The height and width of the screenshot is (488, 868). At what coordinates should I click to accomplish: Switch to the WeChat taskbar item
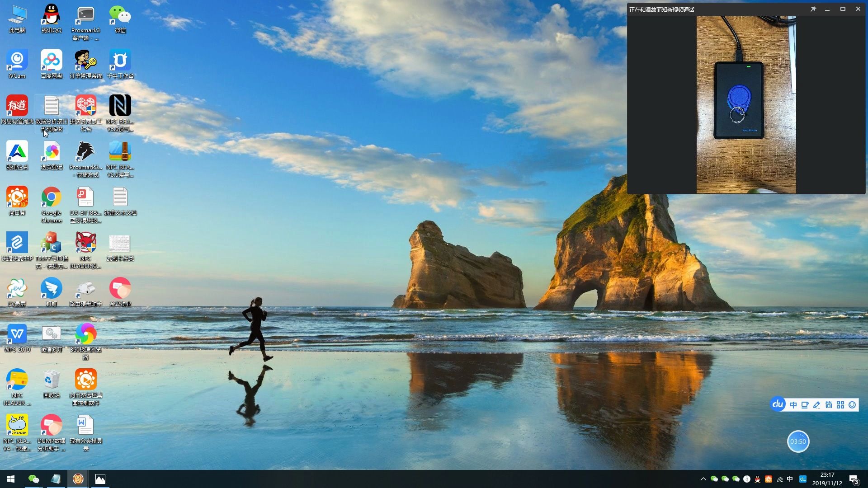pyautogui.click(x=33, y=479)
